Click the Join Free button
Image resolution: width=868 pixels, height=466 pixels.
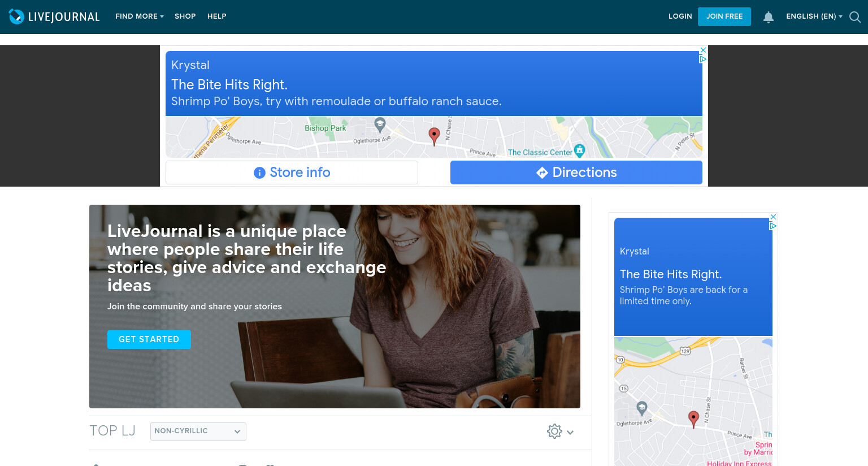pos(724,16)
